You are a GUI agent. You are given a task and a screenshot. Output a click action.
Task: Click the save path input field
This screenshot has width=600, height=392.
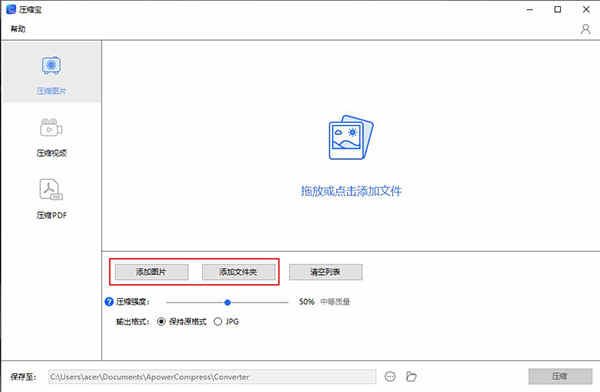click(212, 377)
